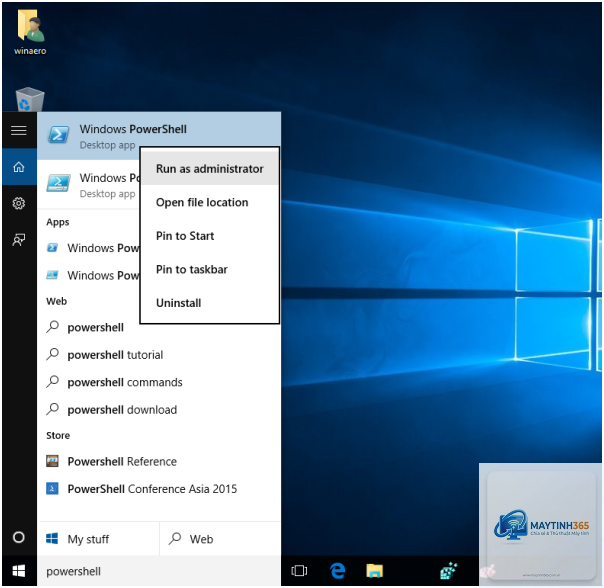Open first Windows Pow app under Apps
The width and height of the screenshot is (604, 588).
pos(89,248)
